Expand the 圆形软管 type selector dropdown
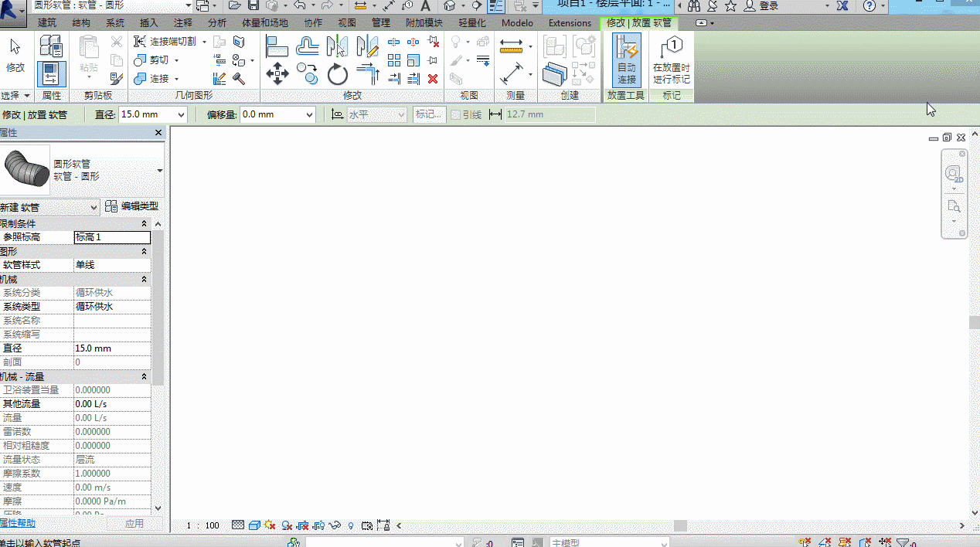980x547 pixels. click(159, 171)
